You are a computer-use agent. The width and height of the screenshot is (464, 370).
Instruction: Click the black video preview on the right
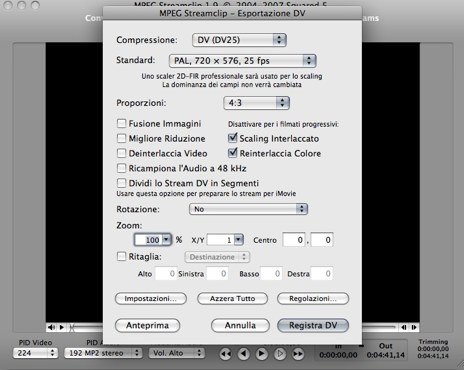coord(391,182)
